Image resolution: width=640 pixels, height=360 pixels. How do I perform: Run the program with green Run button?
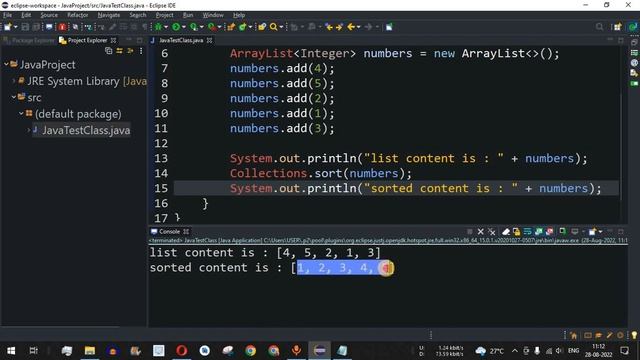point(176,27)
